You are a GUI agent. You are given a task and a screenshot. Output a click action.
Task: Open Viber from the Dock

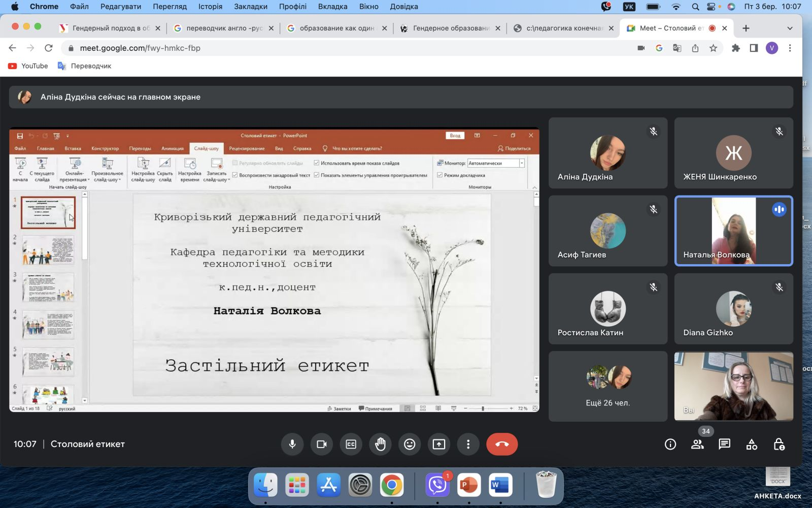click(437, 485)
